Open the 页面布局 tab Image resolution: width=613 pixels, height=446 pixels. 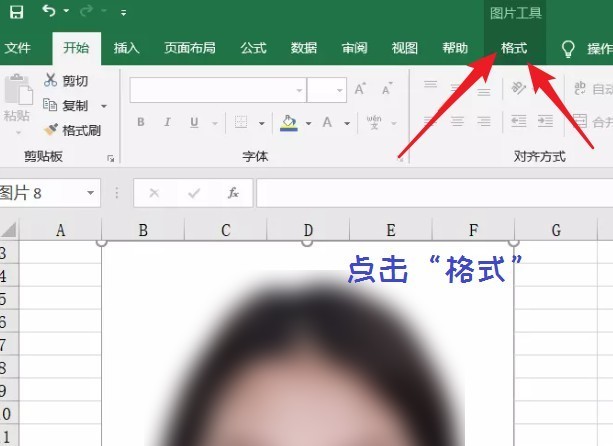tap(190, 48)
